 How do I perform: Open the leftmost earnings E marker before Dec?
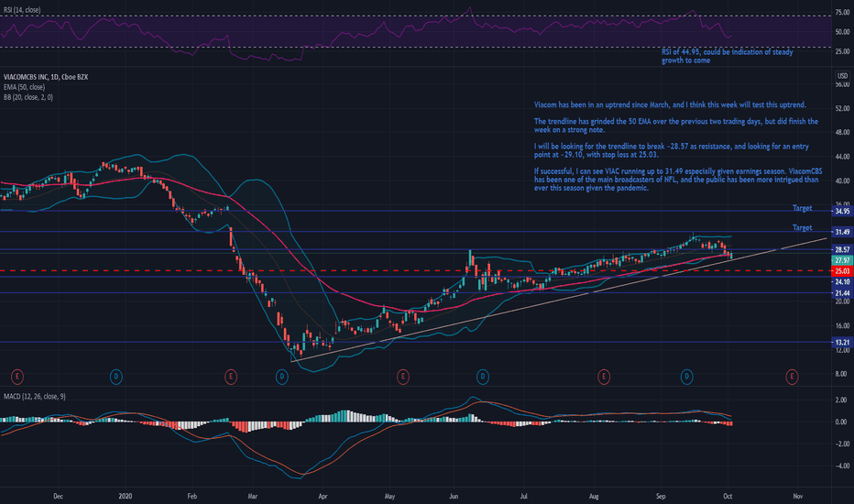point(17,377)
